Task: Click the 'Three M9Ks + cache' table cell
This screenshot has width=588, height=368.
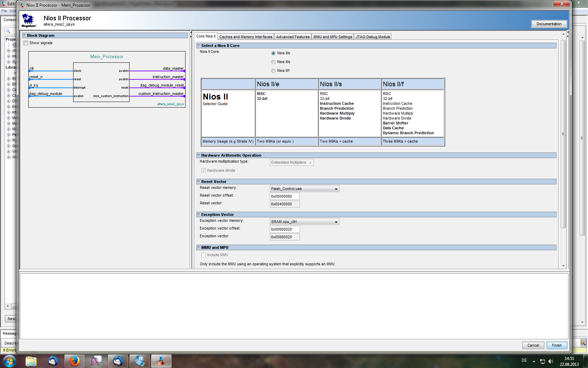Action: click(x=413, y=141)
